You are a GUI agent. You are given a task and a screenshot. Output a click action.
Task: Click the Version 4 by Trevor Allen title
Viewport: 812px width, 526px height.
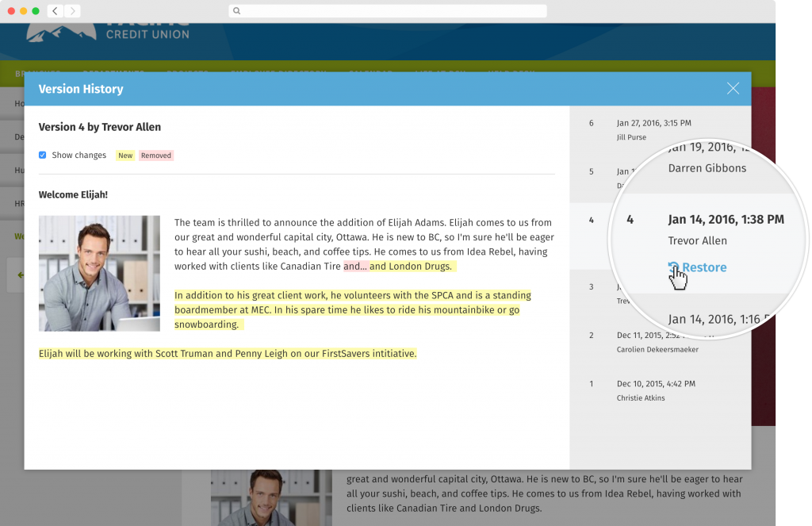pyautogui.click(x=99, y=127)
